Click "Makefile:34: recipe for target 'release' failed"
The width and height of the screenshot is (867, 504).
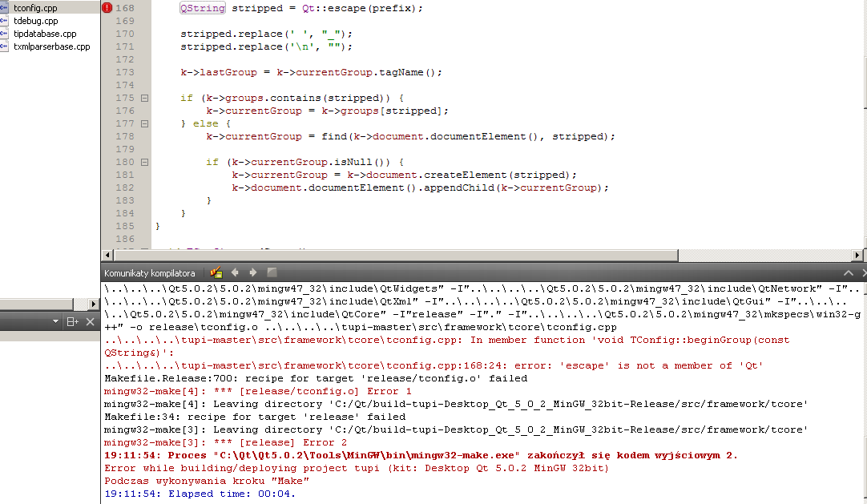(255, 417)
